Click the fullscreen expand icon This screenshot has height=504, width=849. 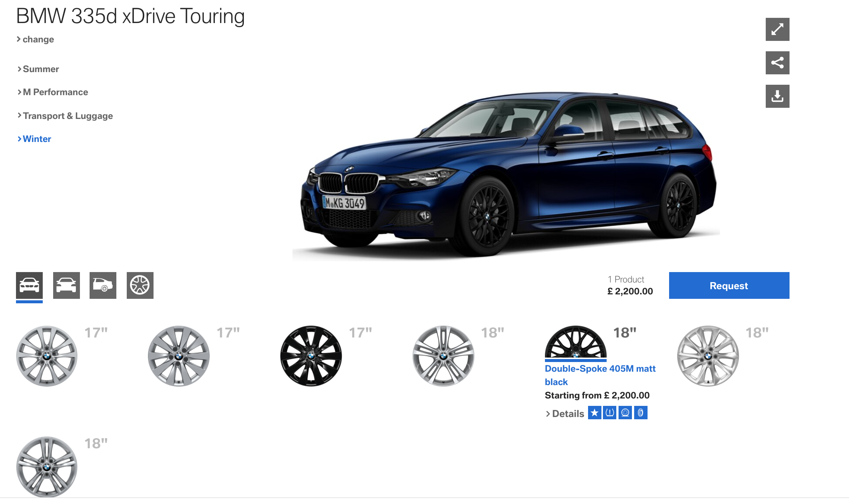point(777,29)
